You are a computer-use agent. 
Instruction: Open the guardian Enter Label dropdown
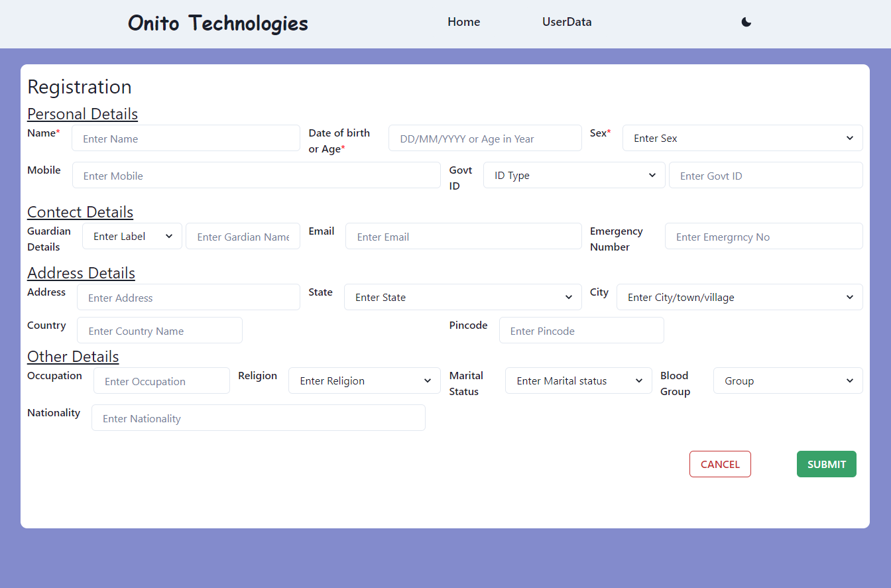pyautogui.click(x=131, y=236)
